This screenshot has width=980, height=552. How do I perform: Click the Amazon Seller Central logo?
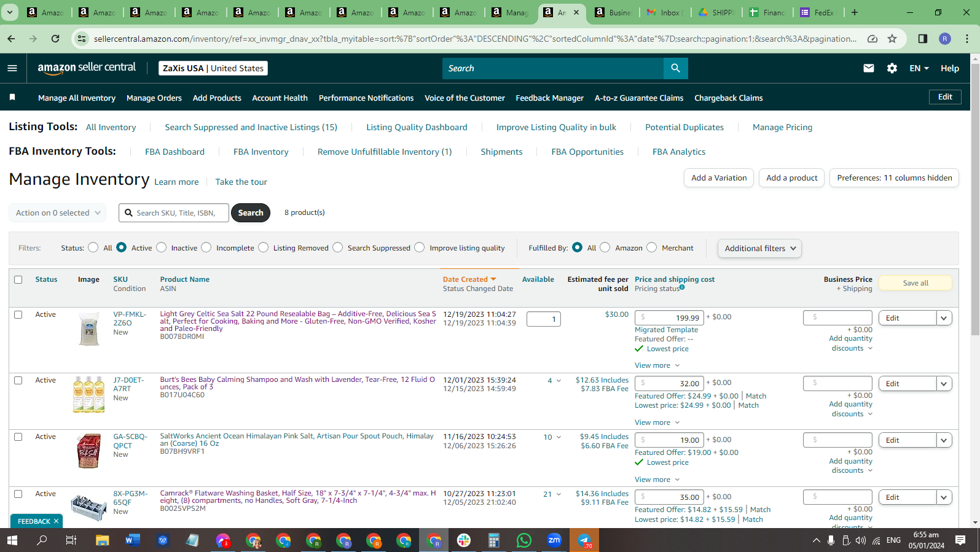point(87,68)
